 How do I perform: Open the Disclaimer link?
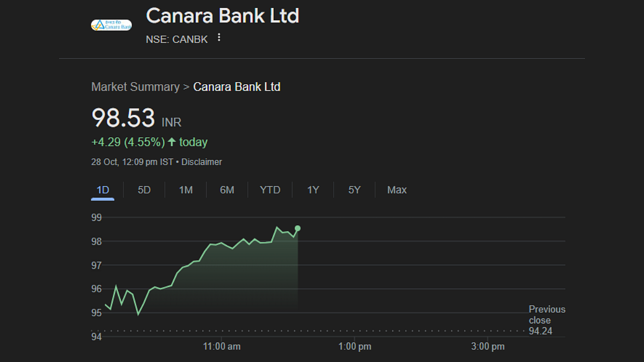tap(202, 162)
